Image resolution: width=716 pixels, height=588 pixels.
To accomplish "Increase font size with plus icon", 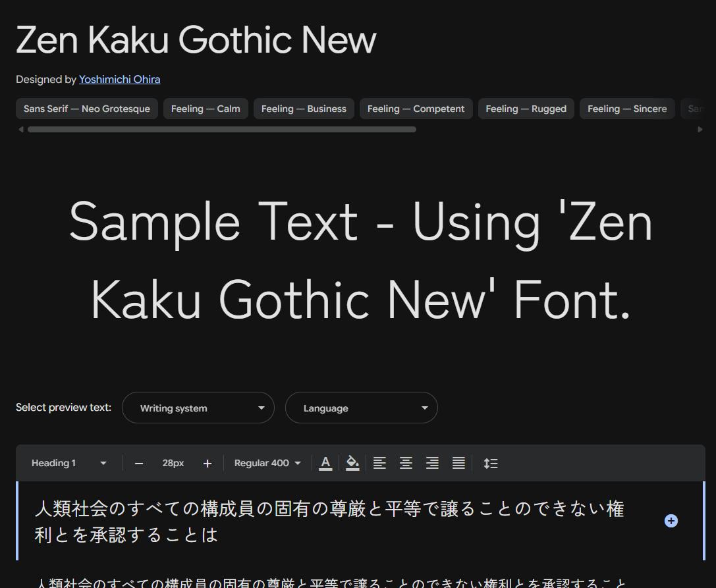I will click(207, 464).
